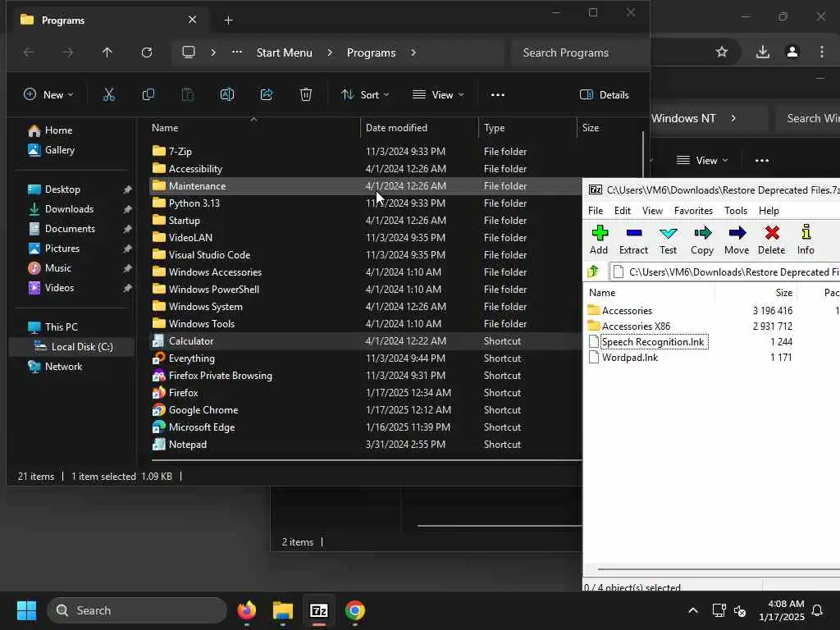840x630 pixels.
Task: Click Start Menu in the breadcrumb path
Action: click(x=284, y=52)
